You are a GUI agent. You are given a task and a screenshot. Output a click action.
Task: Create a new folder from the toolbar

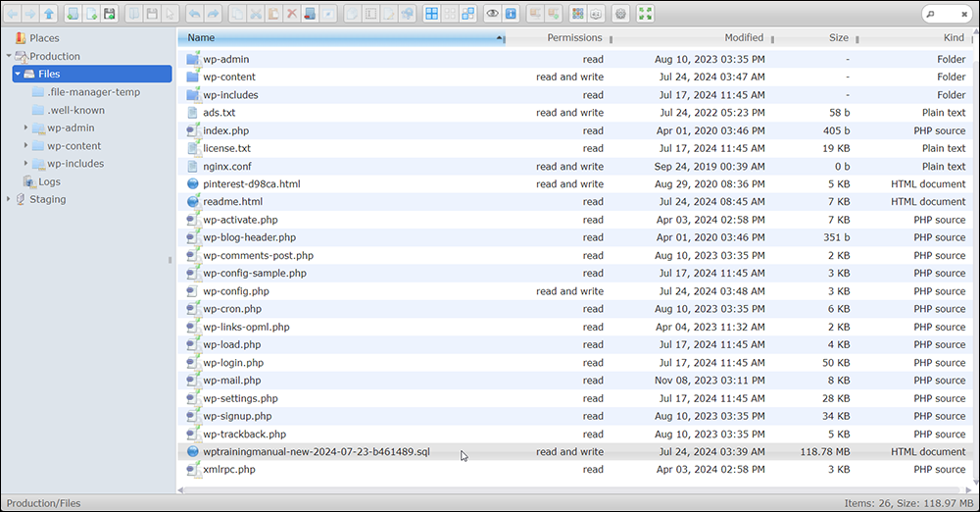pyautogui.click(x=73, y=13)
